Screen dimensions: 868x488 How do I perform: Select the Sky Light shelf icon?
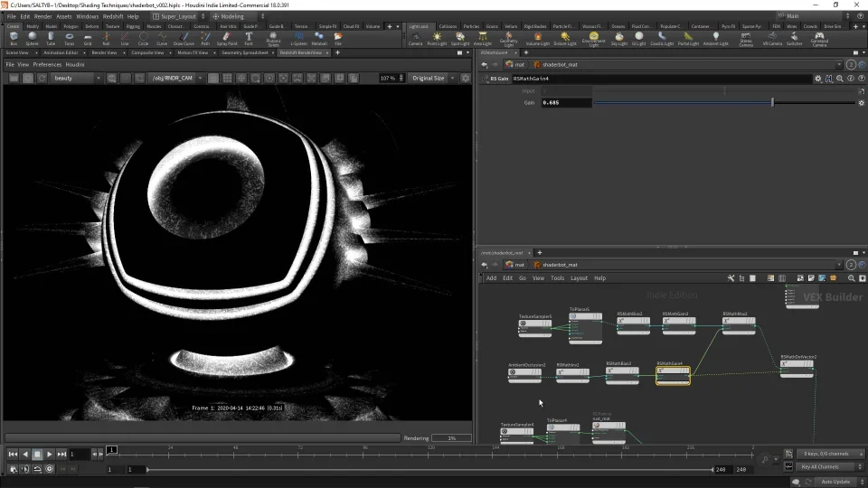(x=618, y=38)
